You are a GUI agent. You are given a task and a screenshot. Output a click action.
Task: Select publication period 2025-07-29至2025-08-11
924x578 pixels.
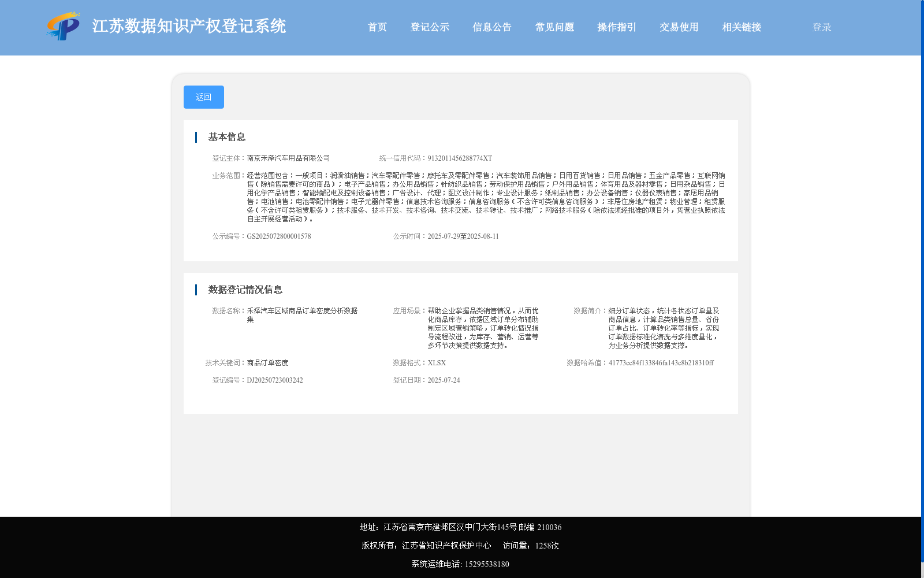click(x=463, y=236)
